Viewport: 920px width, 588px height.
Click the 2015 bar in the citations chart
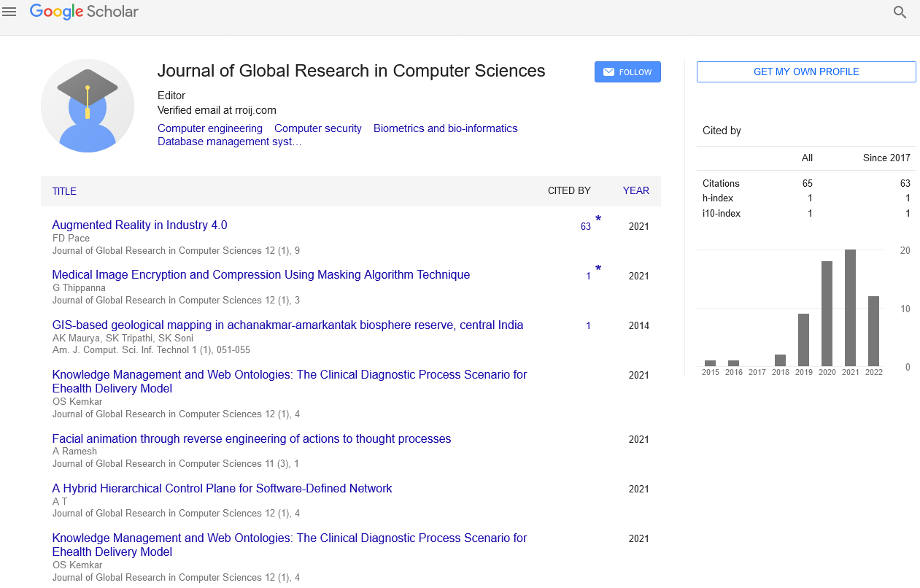[711, 363]
